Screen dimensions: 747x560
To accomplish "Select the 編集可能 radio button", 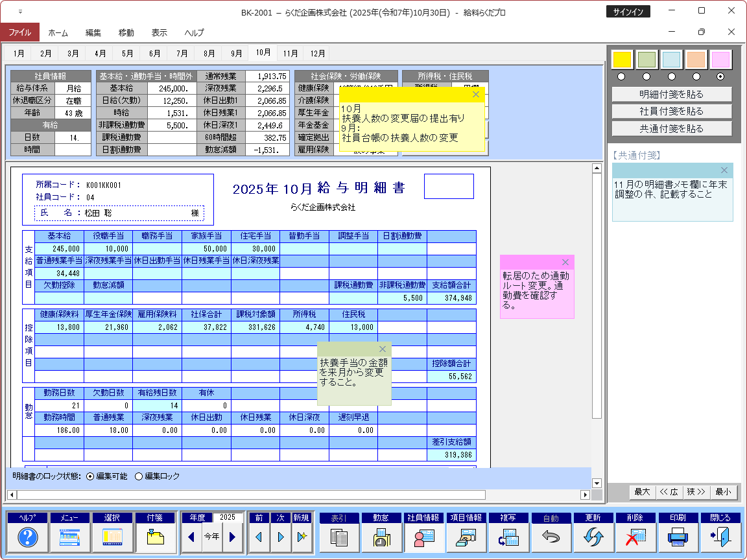I will 90,476.
